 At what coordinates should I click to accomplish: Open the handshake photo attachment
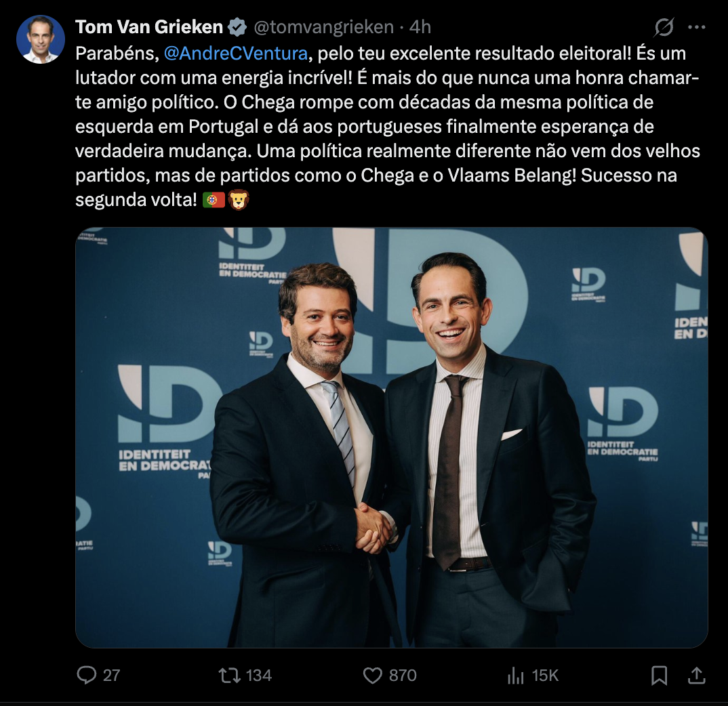[x=391, y=437]
